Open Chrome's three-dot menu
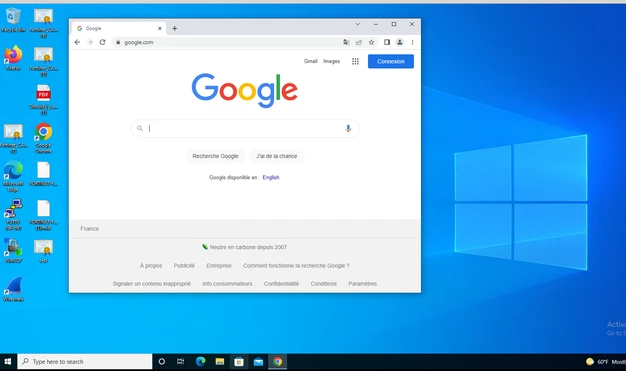The image size is (626, 371). [412, 42]
